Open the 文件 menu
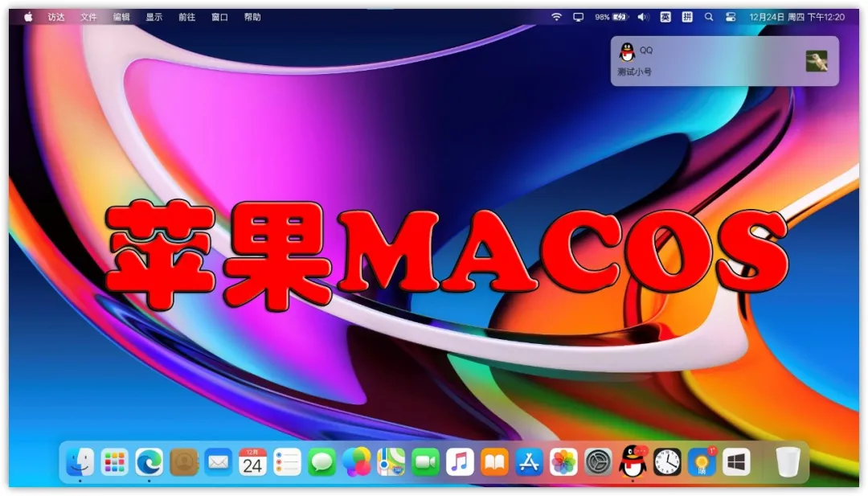Viewport: 868px width, 496px height. (88, 17)
